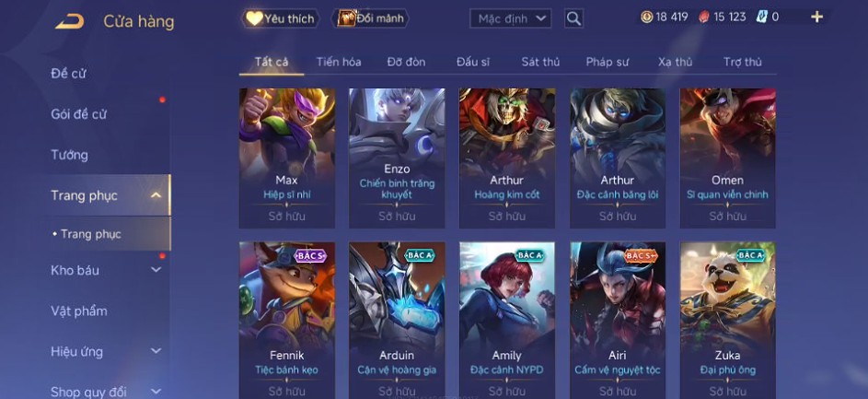Select the Tiến hóa tab

(x=339, y=62)
